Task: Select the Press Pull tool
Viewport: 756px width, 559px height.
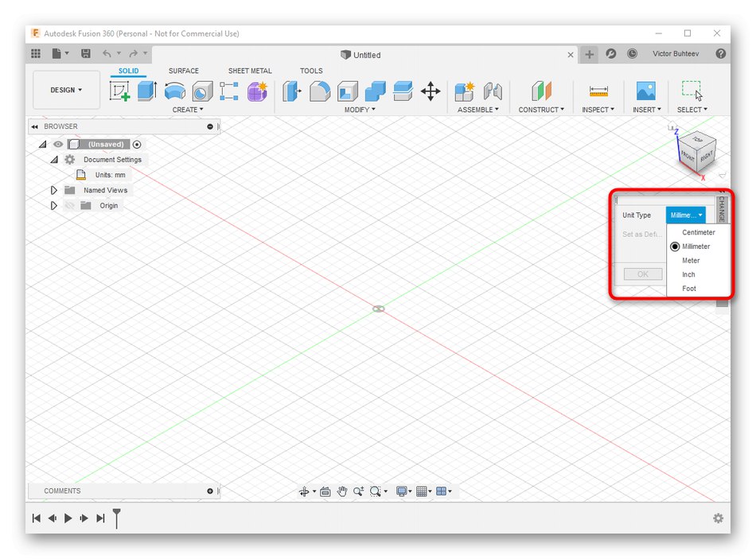Action: [x=292, y=91]
